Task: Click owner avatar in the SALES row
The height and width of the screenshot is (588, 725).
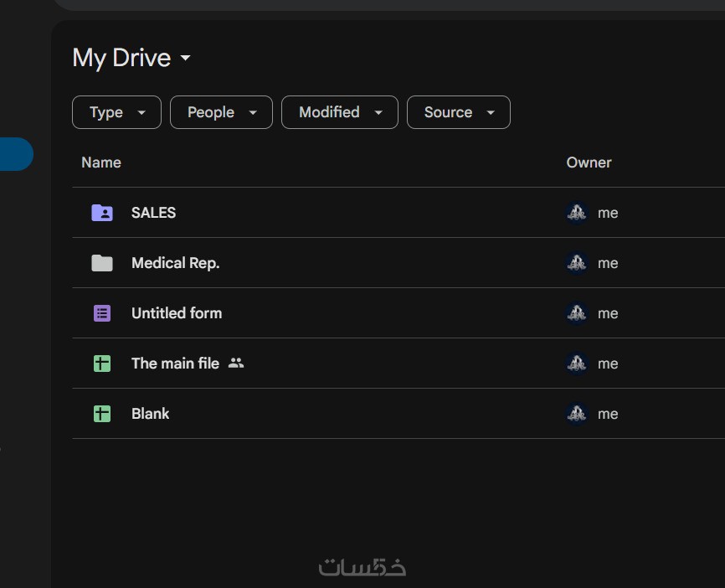Action: [577, 213]
